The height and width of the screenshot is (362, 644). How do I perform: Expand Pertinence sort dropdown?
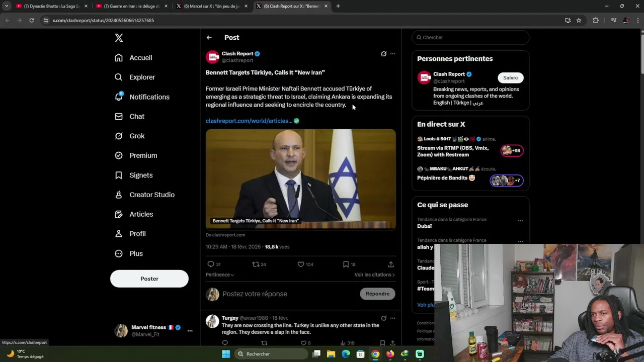coord(220,275)
